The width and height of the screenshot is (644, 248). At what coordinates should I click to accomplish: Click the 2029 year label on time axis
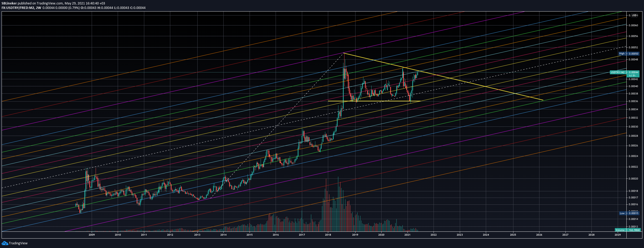(x=618, y=235)
